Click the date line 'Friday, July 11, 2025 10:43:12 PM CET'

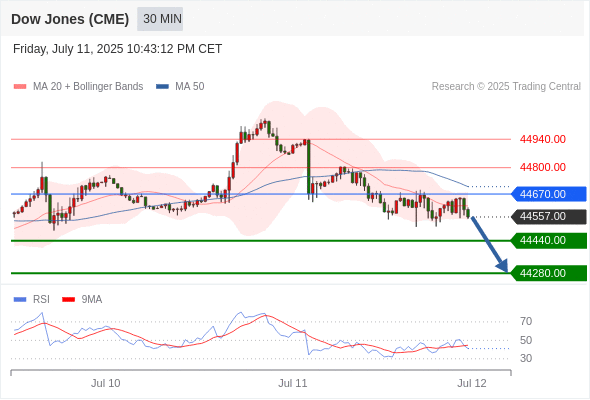117,49
